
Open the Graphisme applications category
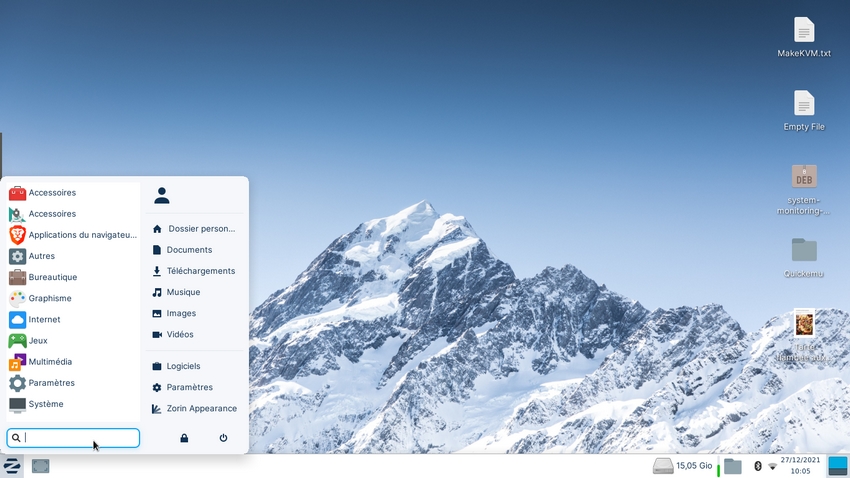(x=50, y=298)
